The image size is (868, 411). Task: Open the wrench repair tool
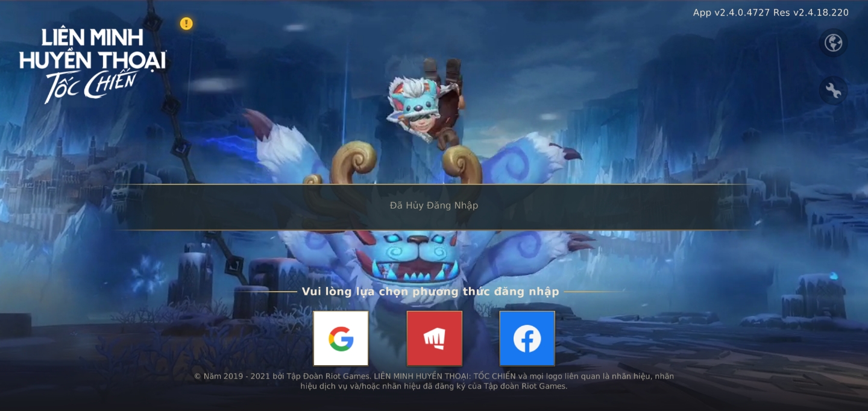coord(834,91)
